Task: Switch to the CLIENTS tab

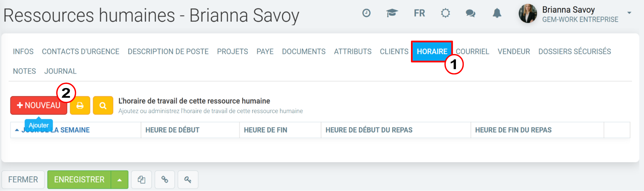Action: pos(394,52)
